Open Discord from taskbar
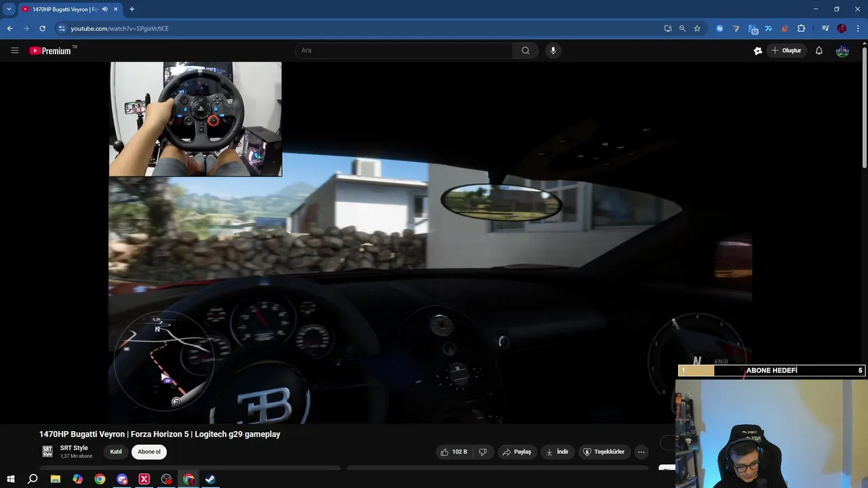The width and height of the screenshot is (868, 488). [x=122, y=479]
